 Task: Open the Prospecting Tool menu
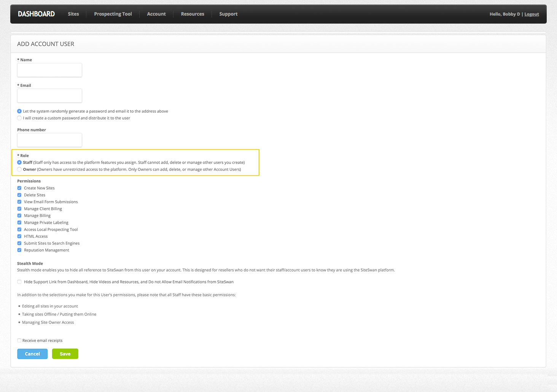113,14
